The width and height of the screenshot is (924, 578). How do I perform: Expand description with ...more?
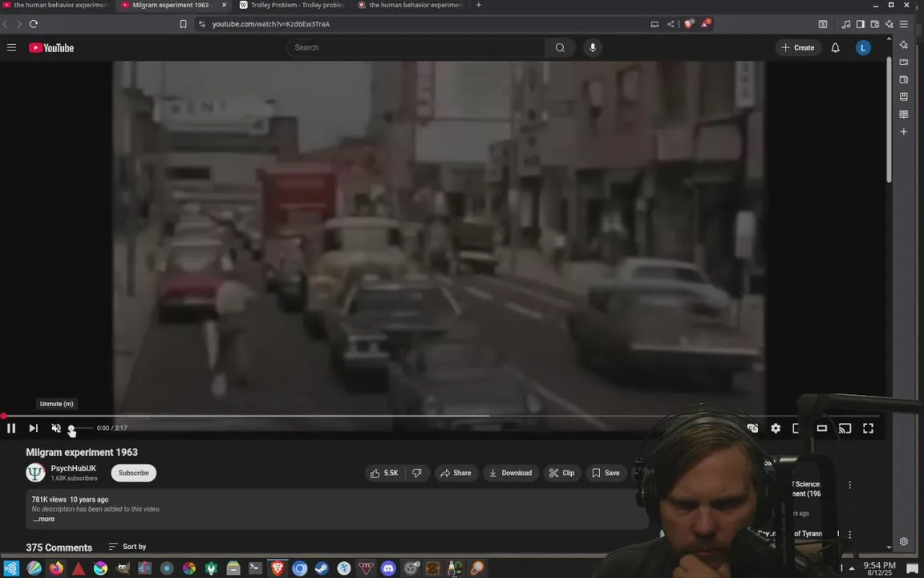point(43,519)
